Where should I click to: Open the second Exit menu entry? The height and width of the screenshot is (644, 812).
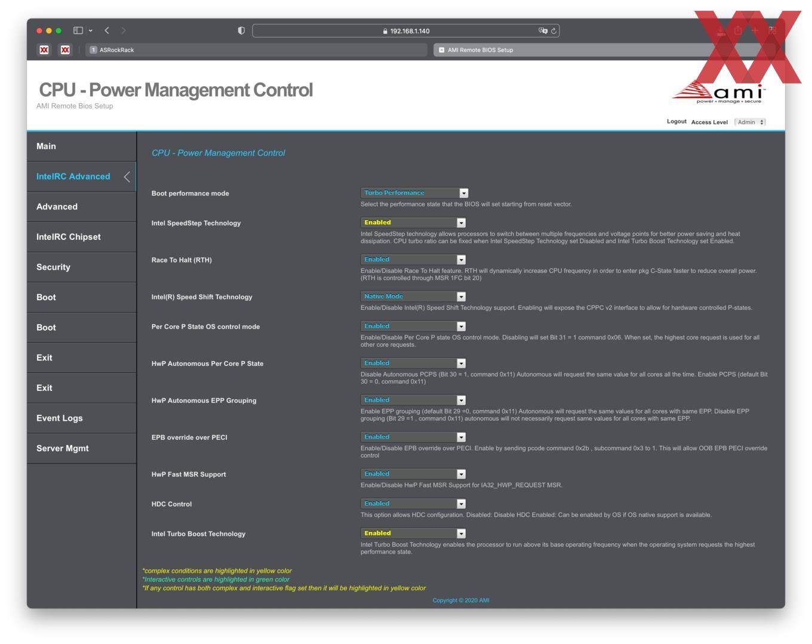point(82,388)
